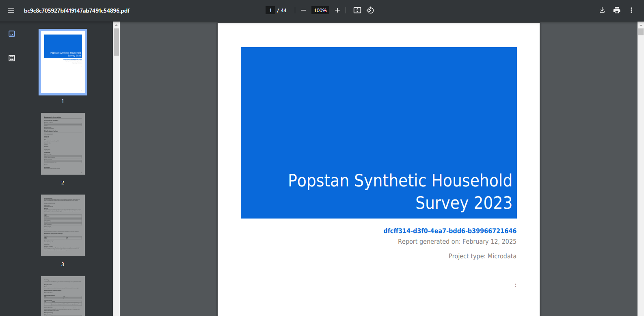
Task: Click the 100% zoom level field
Action: click(320, 10)
